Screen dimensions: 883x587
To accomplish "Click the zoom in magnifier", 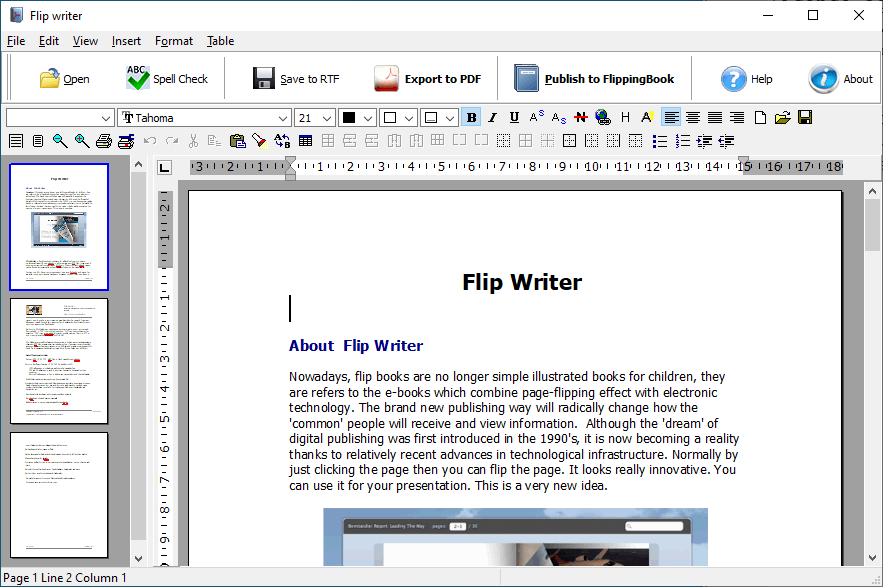I will click(x=82, y=141).
